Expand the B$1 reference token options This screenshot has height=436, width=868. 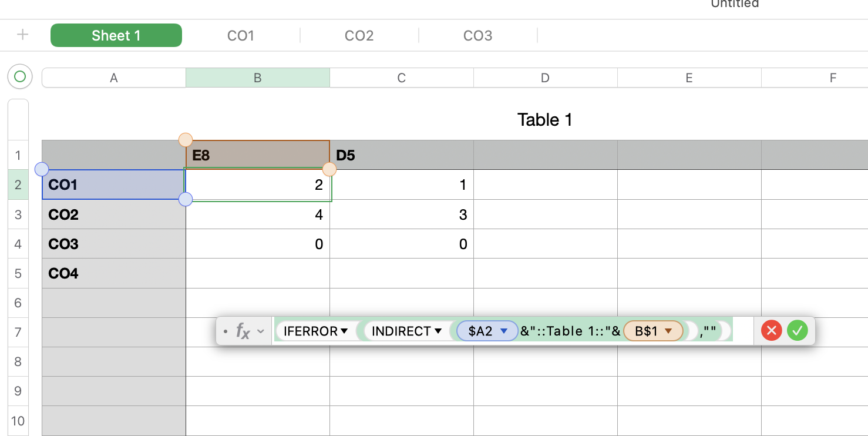pos(668,331)
